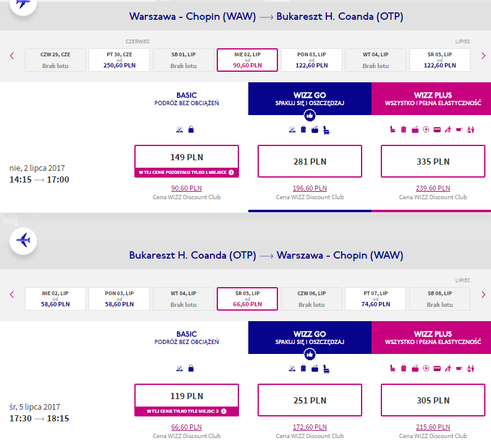Select outbound date ŚR 05, LIP 122,60 PLN
Image resolution: width=491 pixels, height=448 pixels.
[x=440, y=60]
